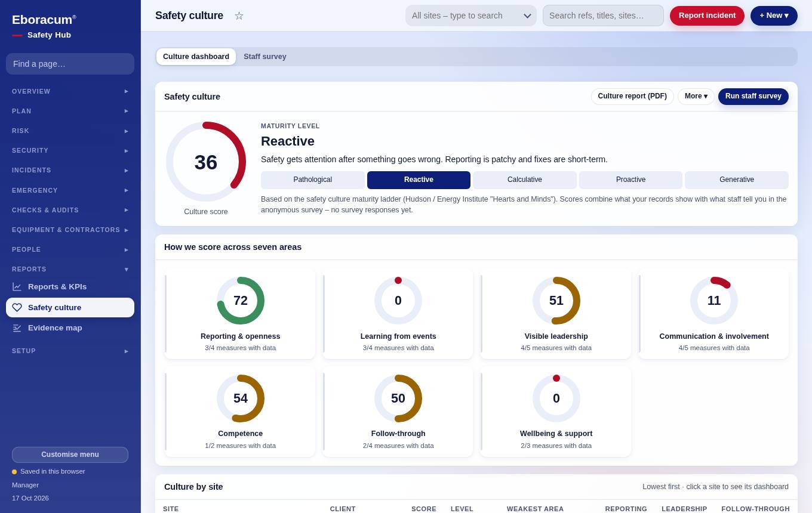The height and width of the screenshot is (513, 812).
Task: Switch to the Staff survey tab
Action: pos(265,57)
